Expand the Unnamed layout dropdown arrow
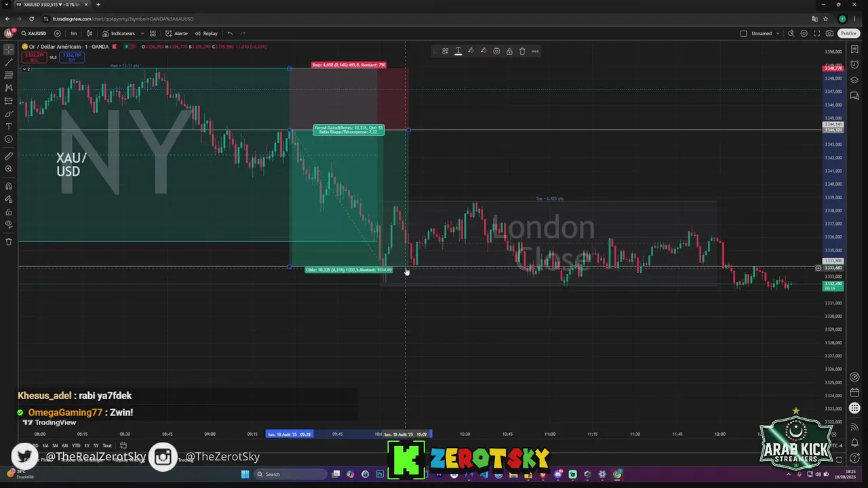Image resolution: width=868 pixels, height=488 pixels. pyautogui.click(x=778, y=33)
